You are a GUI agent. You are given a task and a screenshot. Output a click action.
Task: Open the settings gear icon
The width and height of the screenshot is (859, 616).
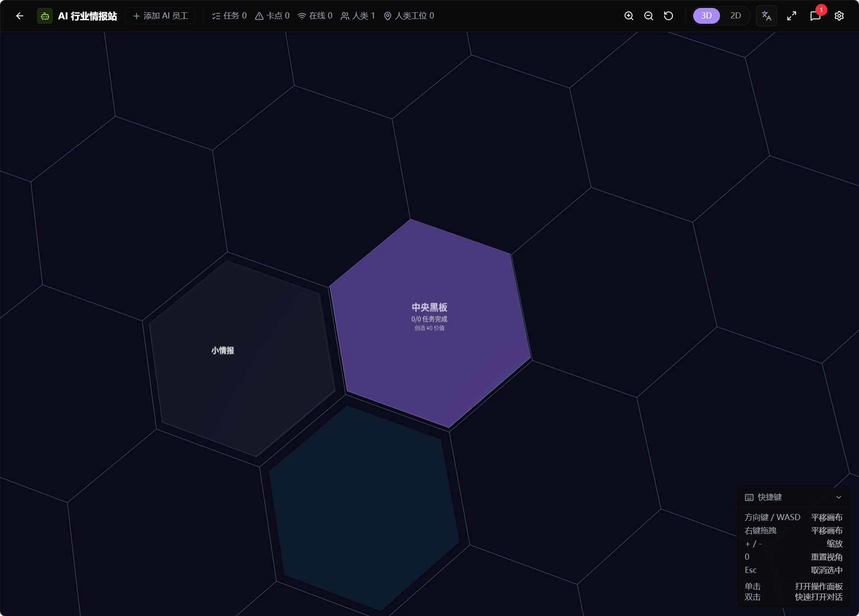(x=839, y=16)
